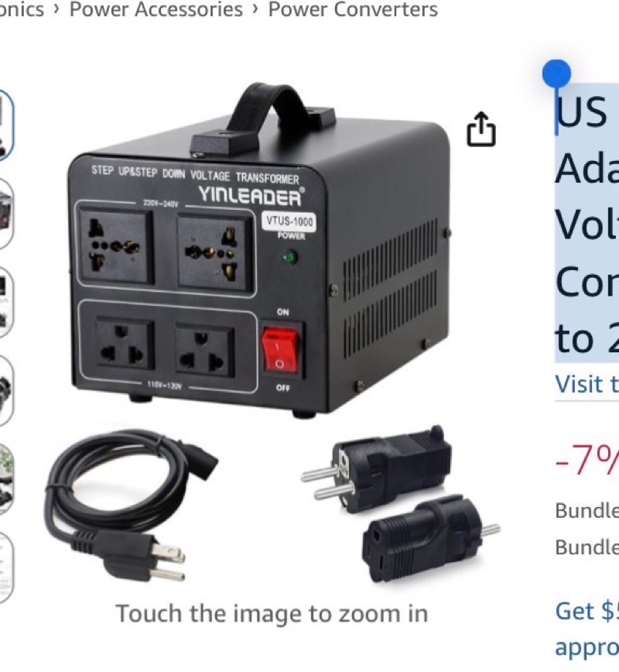This screenshot has height=672, width=619.
Task: Tap the highlighted product title text
Action: (x=587, y=223)
